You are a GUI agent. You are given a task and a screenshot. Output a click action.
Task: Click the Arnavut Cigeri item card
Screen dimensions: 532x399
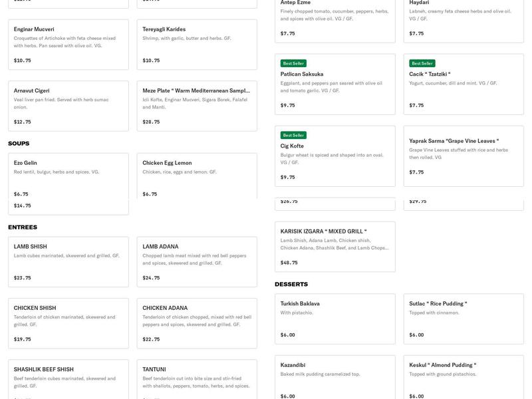point(68,106)
